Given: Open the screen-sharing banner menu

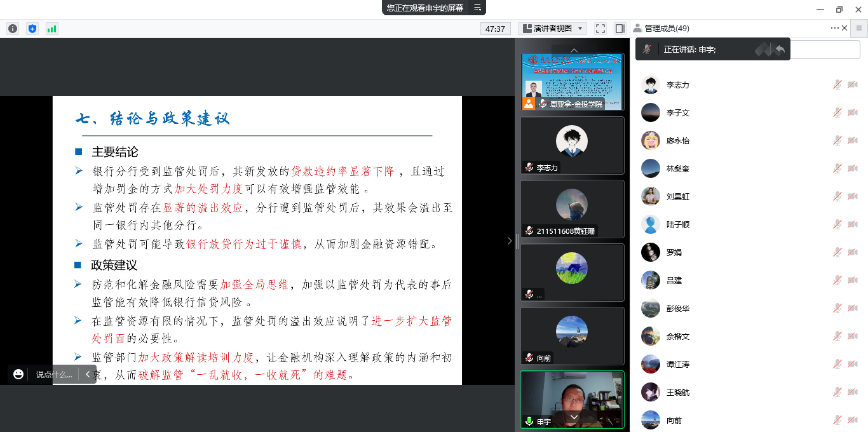Looking at the screenshot, I should tap(478, 8).
